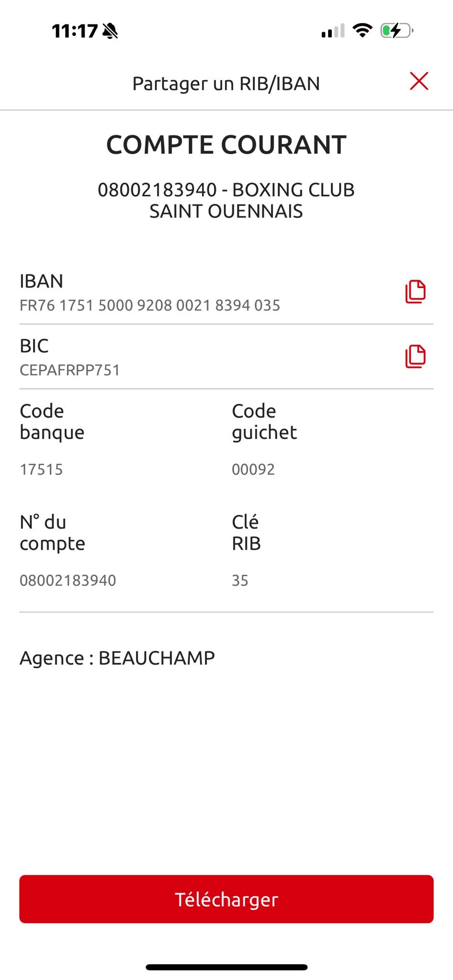
Task: Tap the Wi-Fi icon in status bar
Action: 362,31
